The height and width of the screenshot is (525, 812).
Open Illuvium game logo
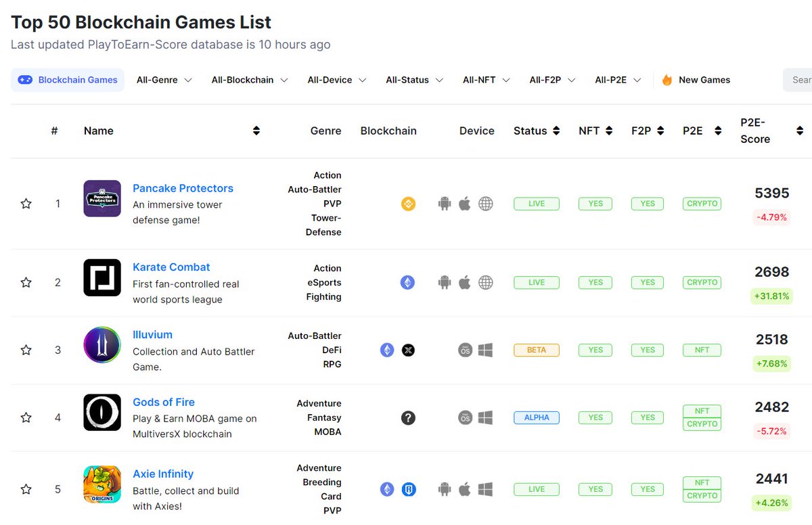tap(102, 345)
